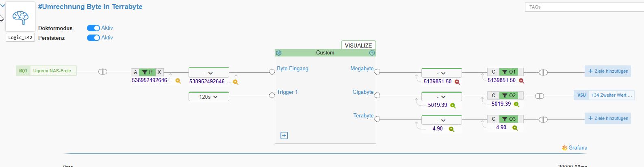
Task: Open the VISUALIZE tab
Action: tap(358, 46)
